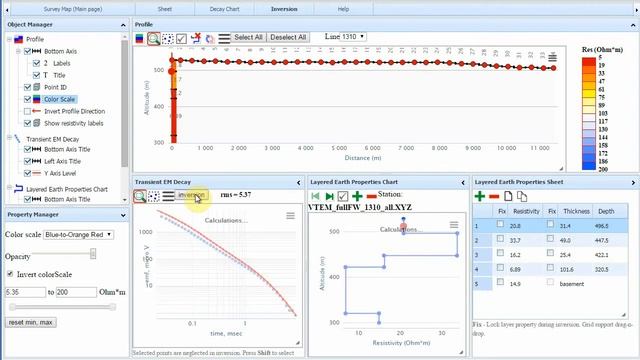This screenshot has height=360, width=640.
Task: Select the Y Axis Level tree item
Action: [x=60, y=173]
